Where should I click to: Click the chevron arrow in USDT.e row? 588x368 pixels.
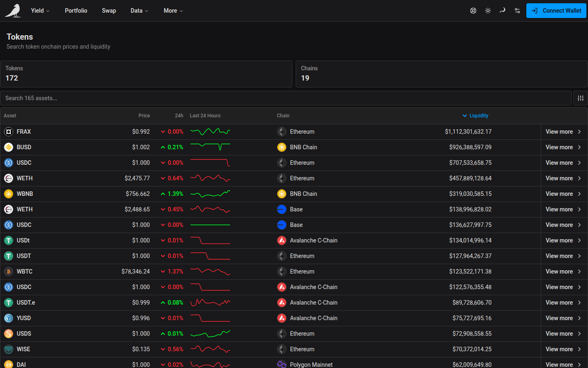point(579,303)
